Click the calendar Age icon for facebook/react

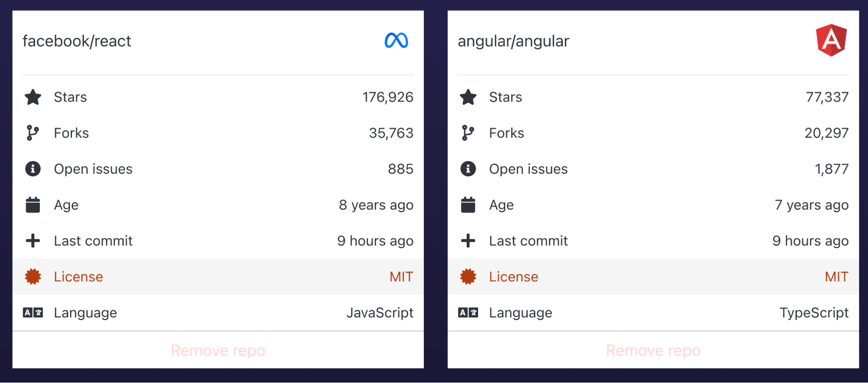pyautogui.click(x=33, y=205)
